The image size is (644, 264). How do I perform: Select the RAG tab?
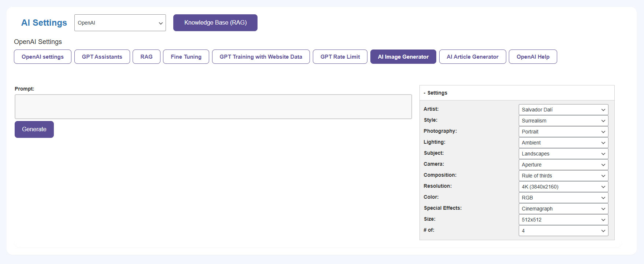click(146, 57)
